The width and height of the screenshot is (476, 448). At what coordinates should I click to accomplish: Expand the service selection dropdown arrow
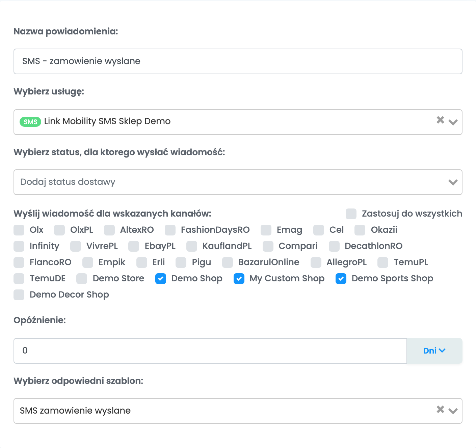453,122
